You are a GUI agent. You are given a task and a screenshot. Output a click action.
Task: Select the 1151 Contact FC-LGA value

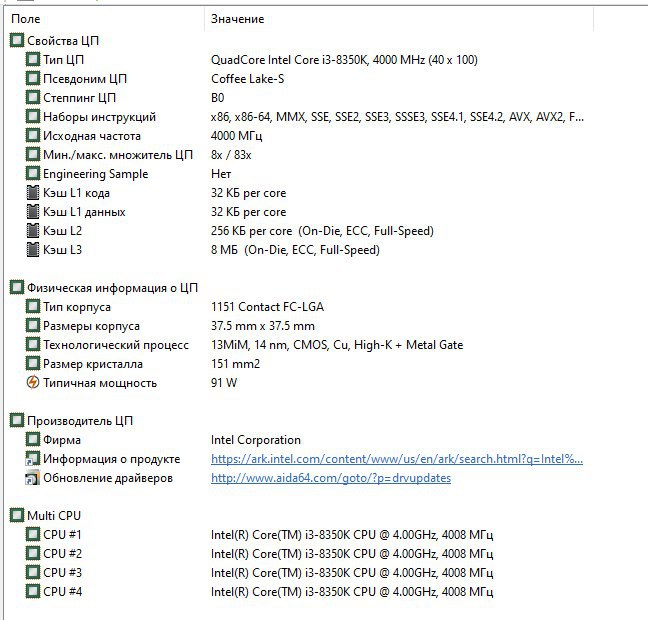(267, 307)
